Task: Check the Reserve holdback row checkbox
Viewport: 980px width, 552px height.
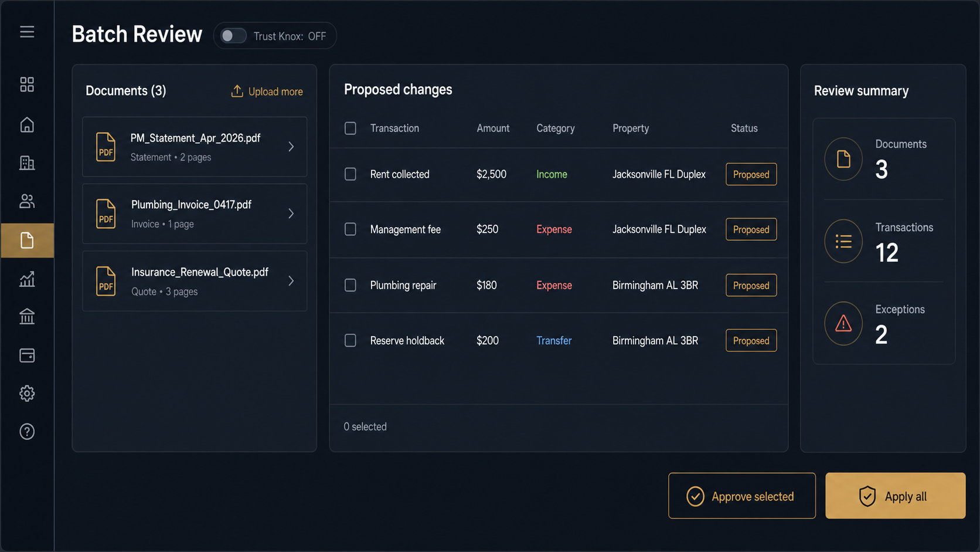Action: pyautogui.click(x=351, y=340)
